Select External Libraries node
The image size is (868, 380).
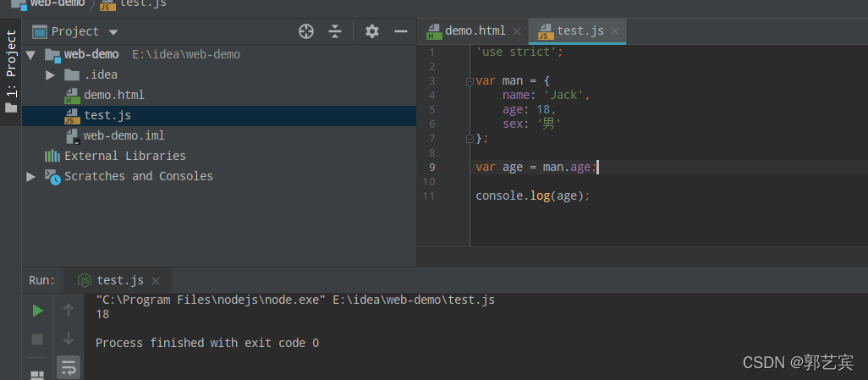coord(125,157)
